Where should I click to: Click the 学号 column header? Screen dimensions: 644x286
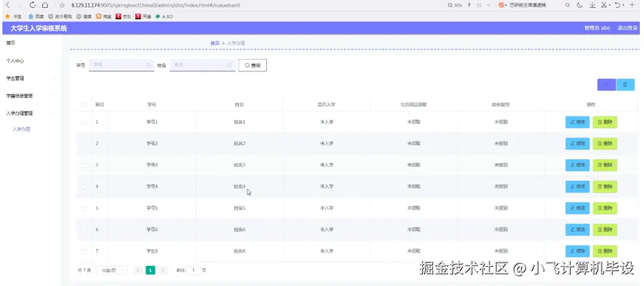tap(151, 105)
